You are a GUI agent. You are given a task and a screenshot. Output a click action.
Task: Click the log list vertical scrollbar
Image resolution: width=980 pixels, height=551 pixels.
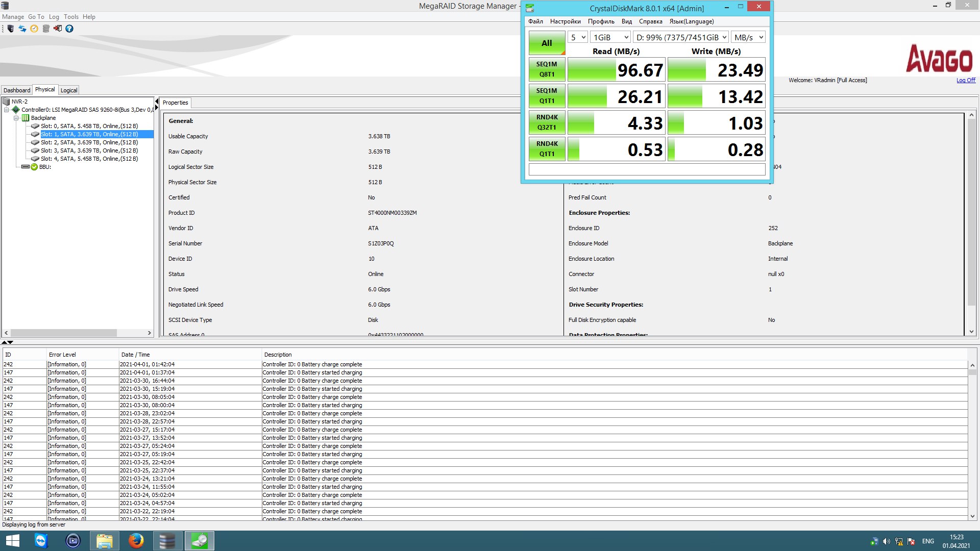pos(972,440)
